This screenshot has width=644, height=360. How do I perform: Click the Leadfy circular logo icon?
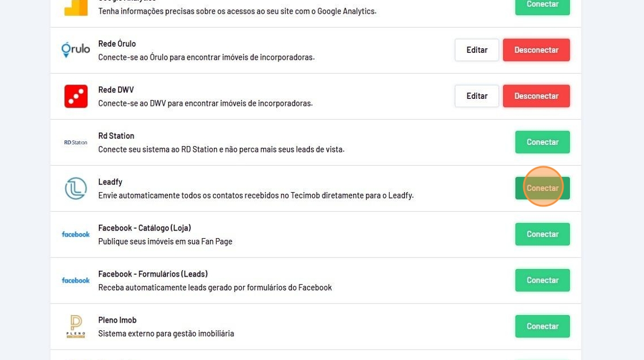[76, 188]
